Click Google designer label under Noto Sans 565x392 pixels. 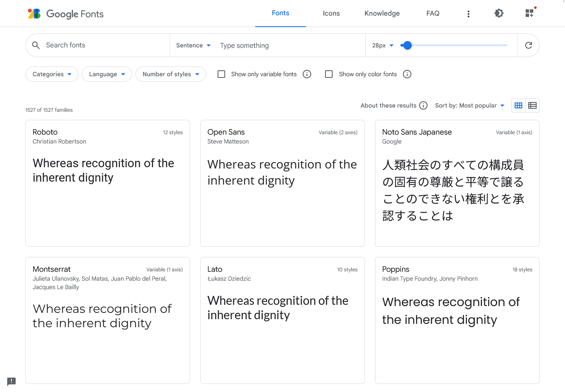[x=392, y=141]
